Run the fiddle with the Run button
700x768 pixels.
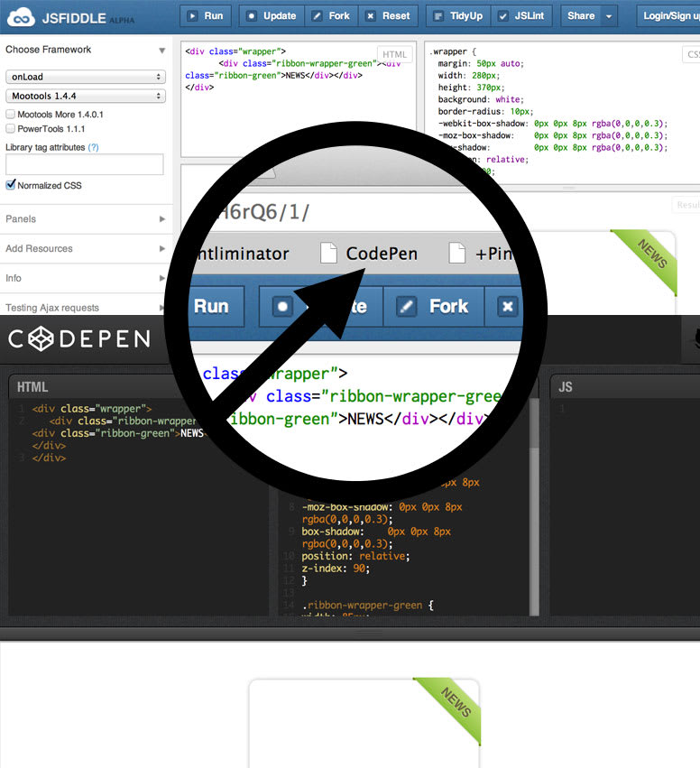[x=206, y=15]
